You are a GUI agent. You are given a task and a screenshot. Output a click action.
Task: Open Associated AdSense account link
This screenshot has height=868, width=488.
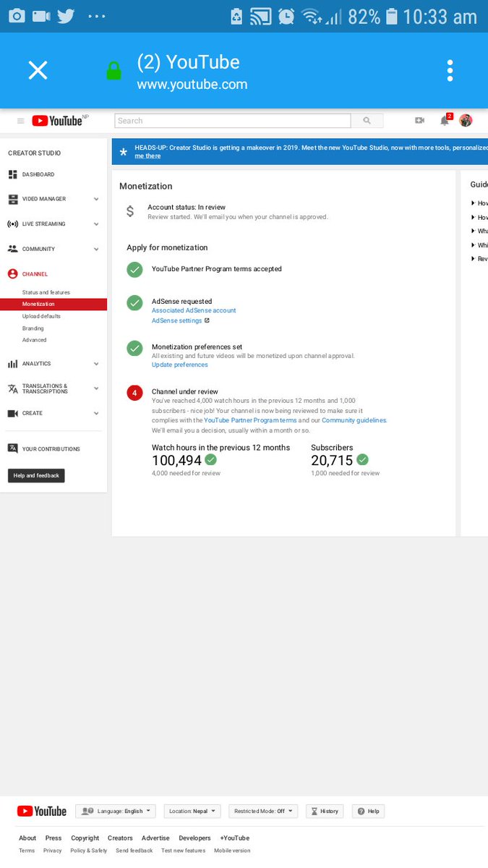point(194,310)
